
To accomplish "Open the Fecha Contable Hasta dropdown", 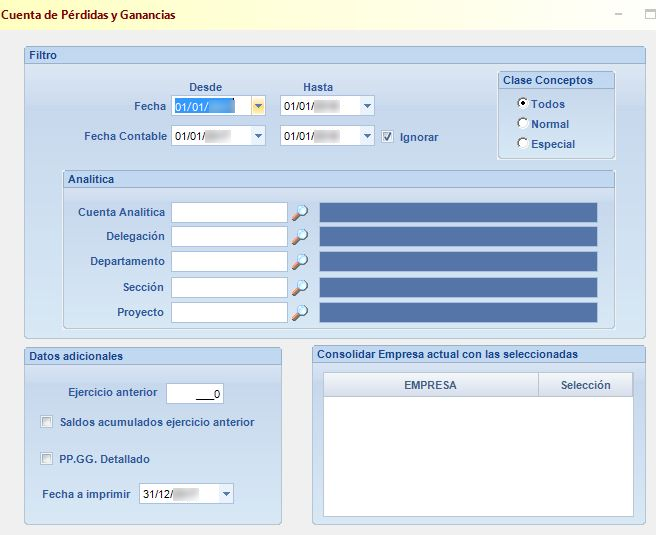I will (367, 136).
